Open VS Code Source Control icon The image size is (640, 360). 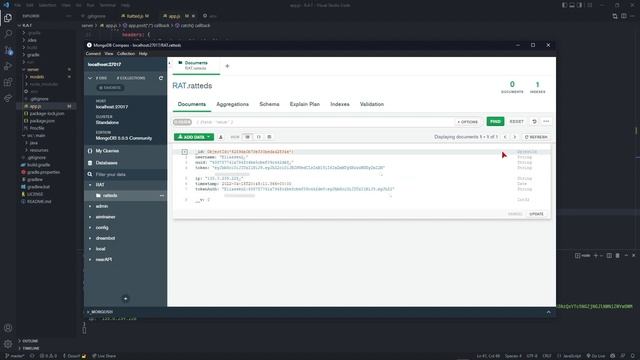[x=8, y=50]
